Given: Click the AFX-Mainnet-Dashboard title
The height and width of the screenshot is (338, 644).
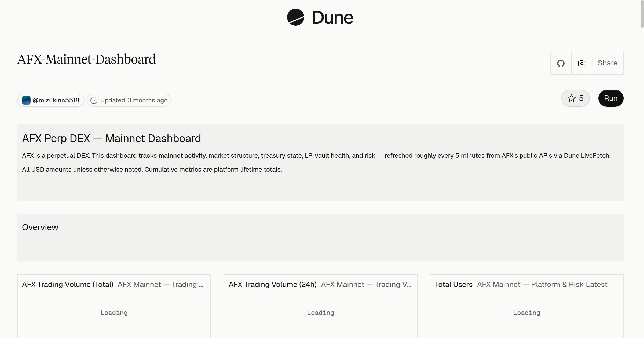Looking at the screenshot, I should tap(86, 59).
